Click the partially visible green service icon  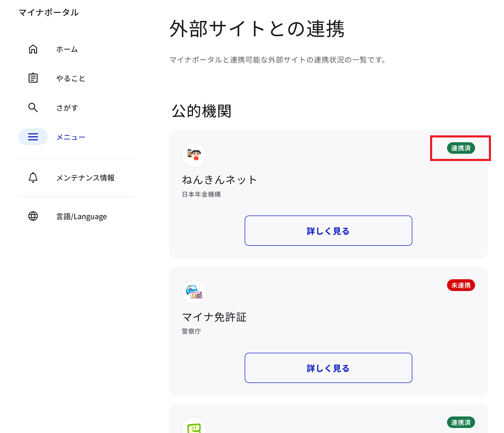[194, 426]
